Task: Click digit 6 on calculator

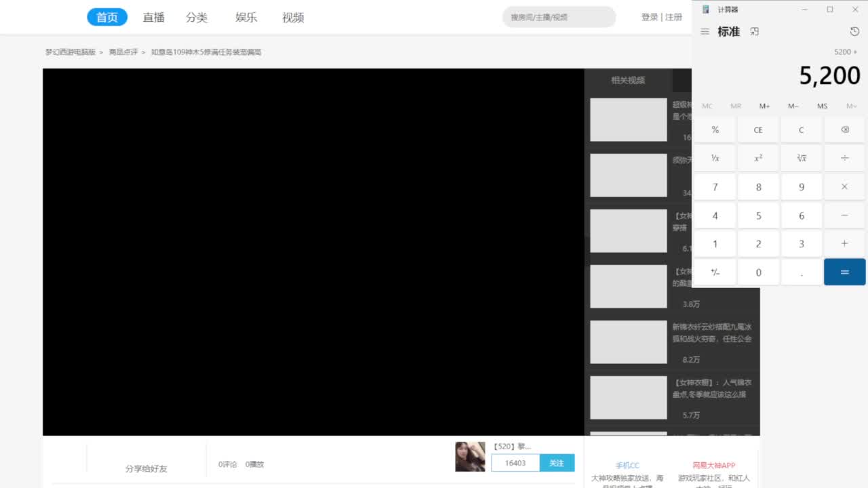Action: [802, 215]
